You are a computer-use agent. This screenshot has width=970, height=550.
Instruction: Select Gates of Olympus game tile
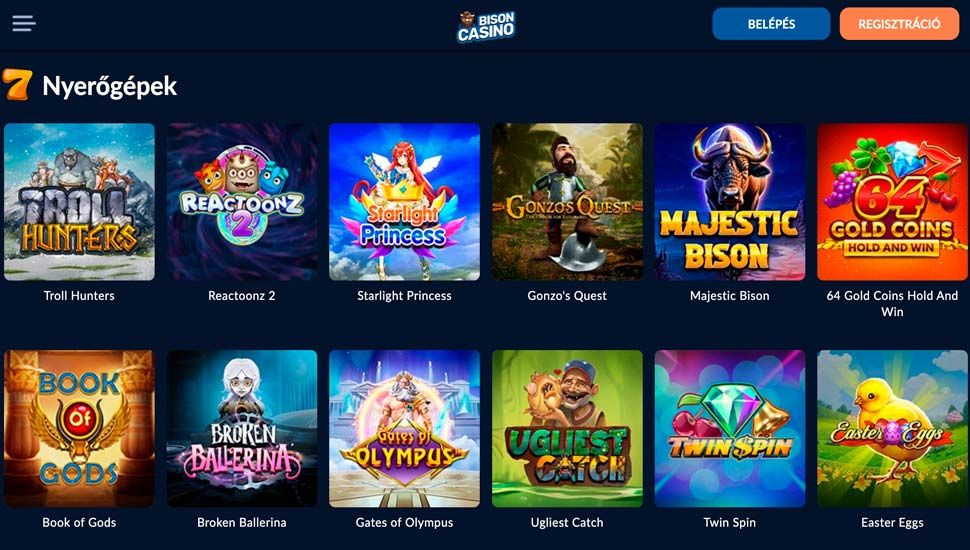405,429
